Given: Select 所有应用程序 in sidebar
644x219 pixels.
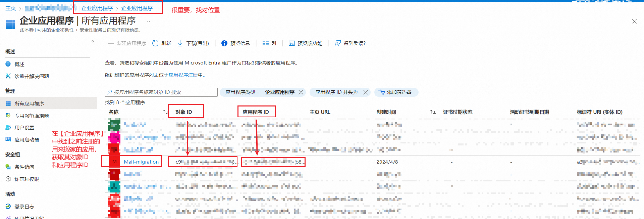Looking at the screenshot, I should click(x=49, y=103).
